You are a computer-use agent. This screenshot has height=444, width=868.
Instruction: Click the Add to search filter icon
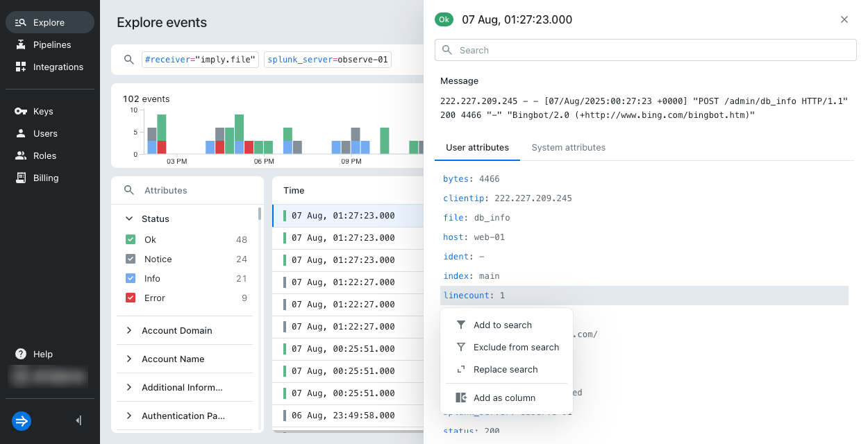(461, 325)
